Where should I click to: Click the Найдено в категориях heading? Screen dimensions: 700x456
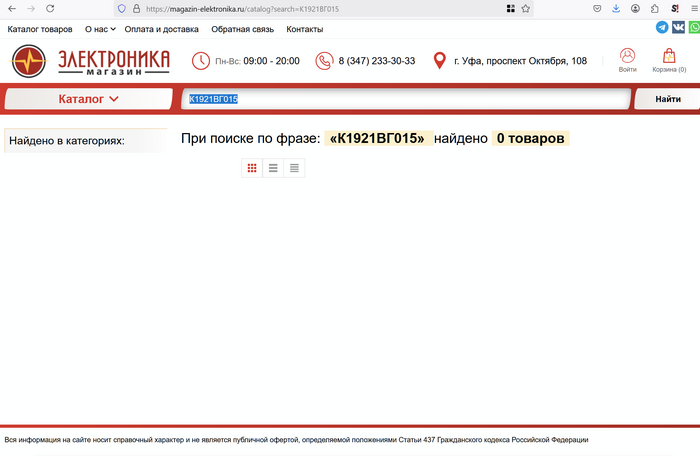pos(67,141)
